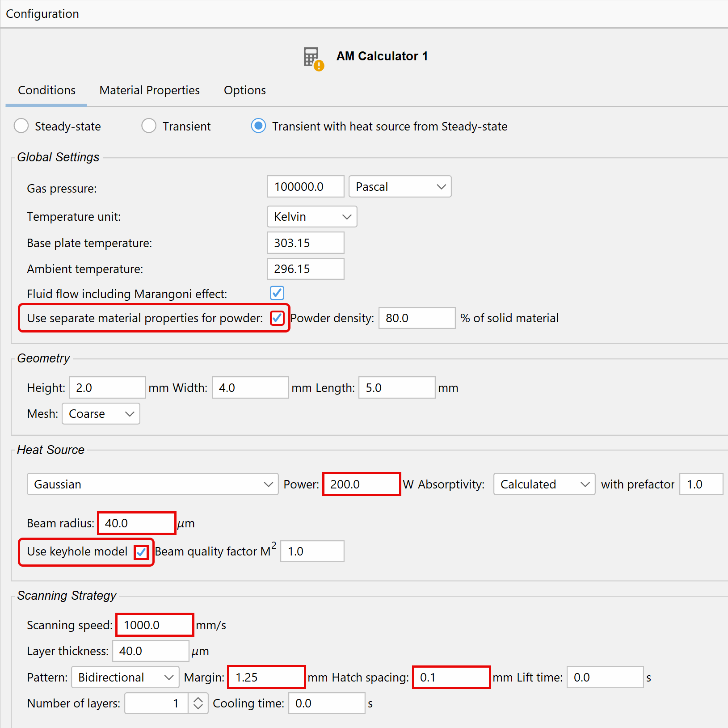Uncheck separate material properties for powder
This screenshot has width=728, height=728.
(x=277, y=318)
